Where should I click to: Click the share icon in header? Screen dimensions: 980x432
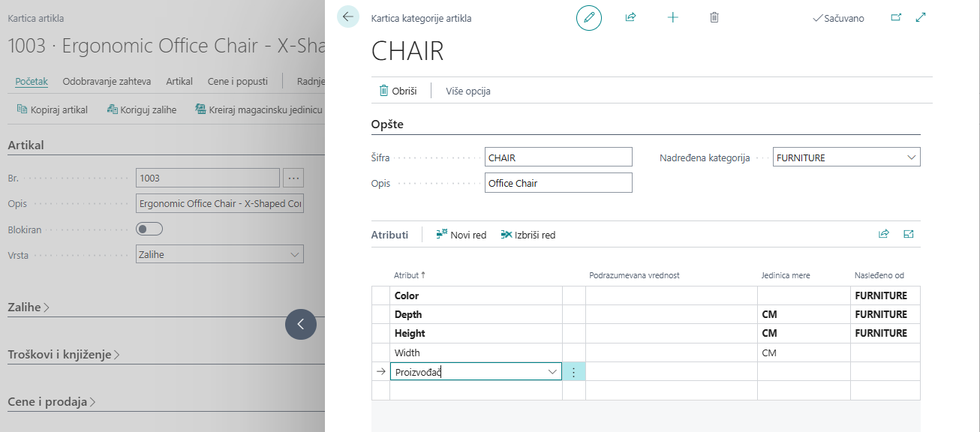[x=630, y=17]
